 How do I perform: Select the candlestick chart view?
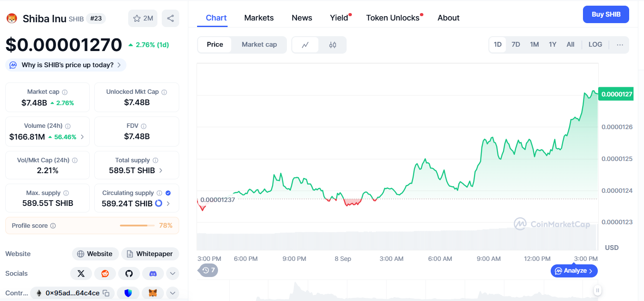click(x=333, y=45)
